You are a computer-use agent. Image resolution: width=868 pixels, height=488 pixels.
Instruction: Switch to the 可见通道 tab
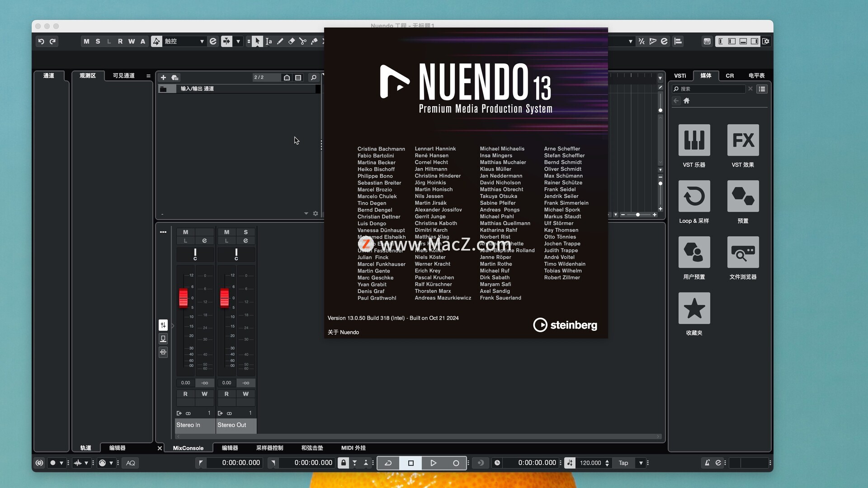point(123,76)
